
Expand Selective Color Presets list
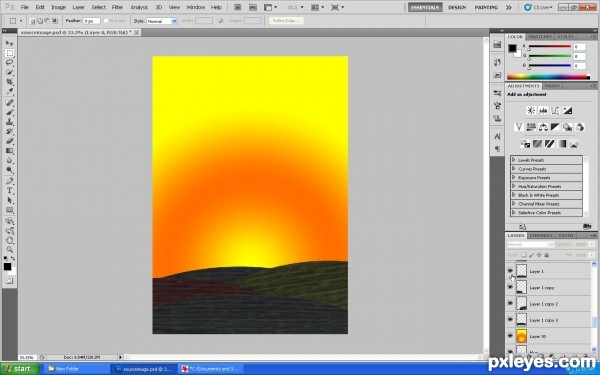tap(514, 212)
